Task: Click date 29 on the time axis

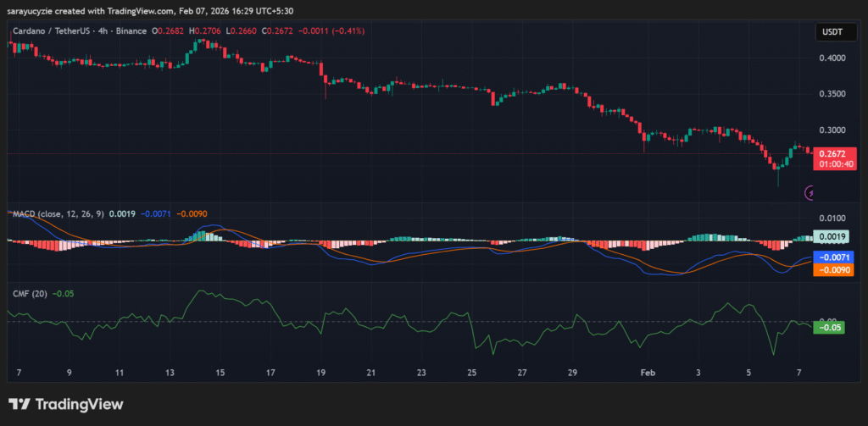Action: (572, 372)
